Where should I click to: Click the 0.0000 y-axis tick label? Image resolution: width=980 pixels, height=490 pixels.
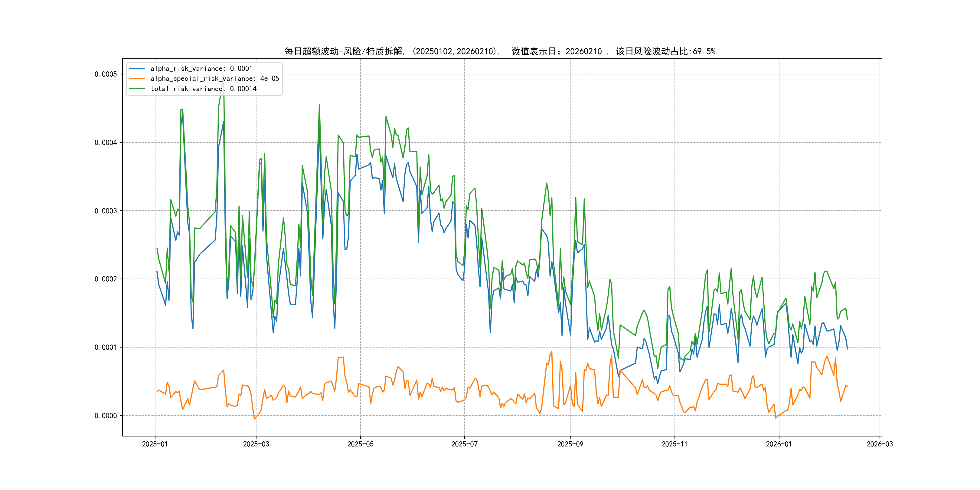pyautogui.click(x=106, y=415)
